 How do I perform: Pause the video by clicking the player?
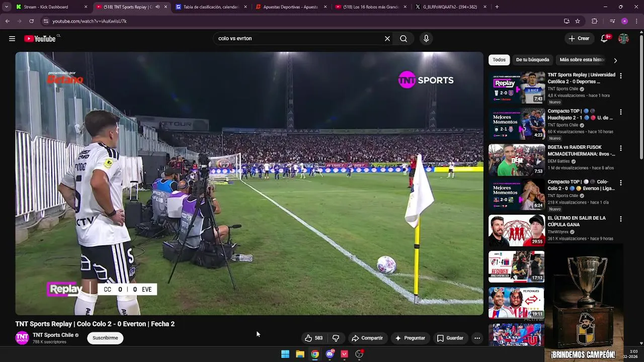[249, 184]
